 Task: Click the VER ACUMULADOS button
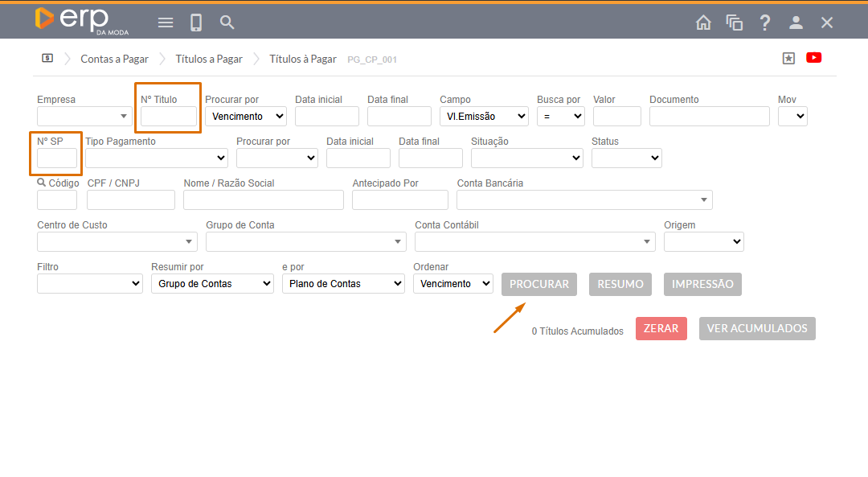pyautogui.click(x=756, y=328)
